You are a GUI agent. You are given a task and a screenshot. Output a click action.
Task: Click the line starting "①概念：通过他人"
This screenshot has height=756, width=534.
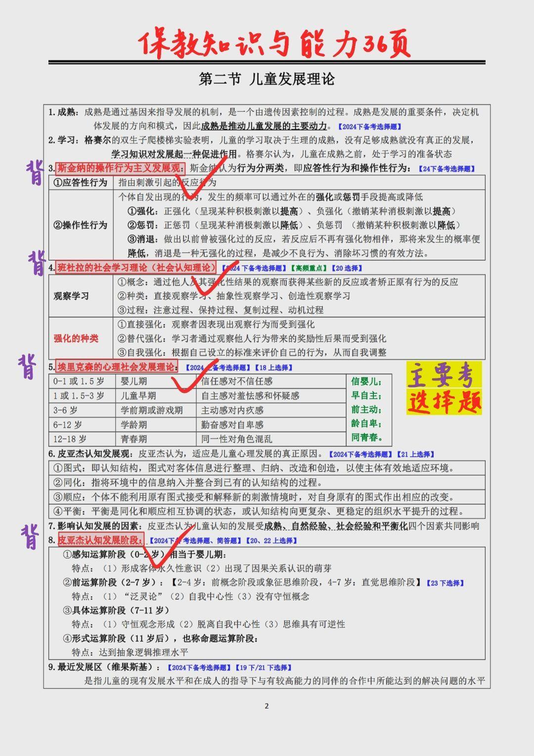point(288,282)
